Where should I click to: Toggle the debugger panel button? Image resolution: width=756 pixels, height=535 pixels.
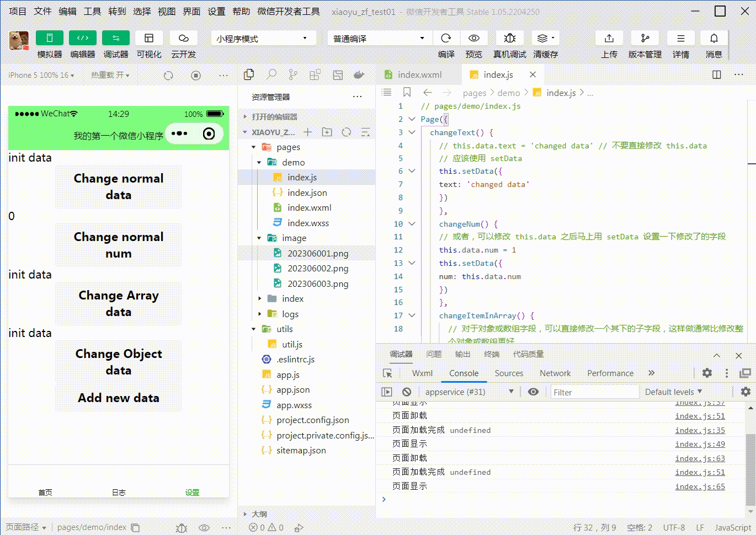[x=116, y=38]
